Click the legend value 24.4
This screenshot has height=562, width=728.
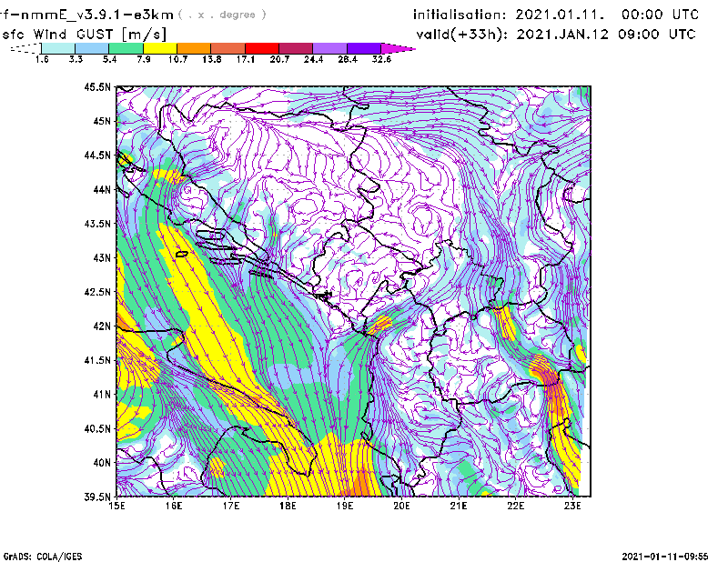313,59
